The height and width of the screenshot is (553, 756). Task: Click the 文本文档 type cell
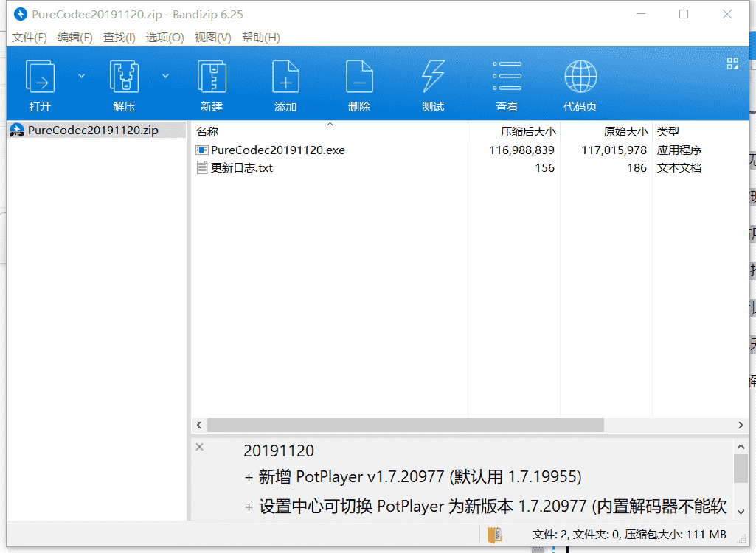[x=679, y=168]
